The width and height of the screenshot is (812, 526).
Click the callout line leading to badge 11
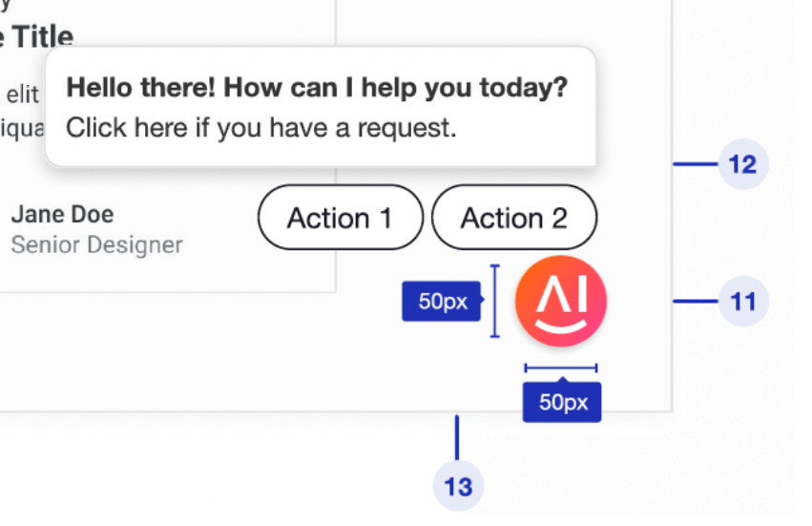(695, 303)
